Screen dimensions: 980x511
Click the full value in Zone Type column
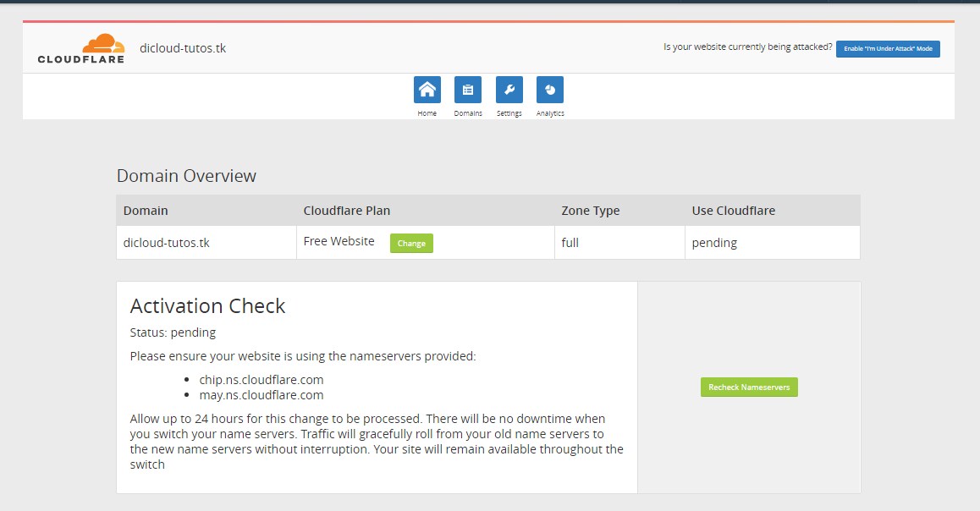[x=570, y=241]
